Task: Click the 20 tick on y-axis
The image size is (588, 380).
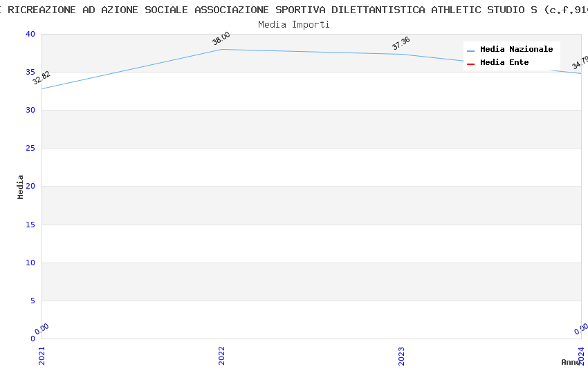Action: point(30,187)
